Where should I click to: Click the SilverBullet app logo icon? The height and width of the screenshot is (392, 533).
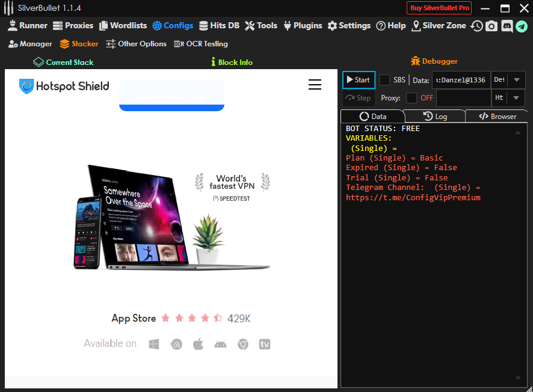tap(9, 8)
